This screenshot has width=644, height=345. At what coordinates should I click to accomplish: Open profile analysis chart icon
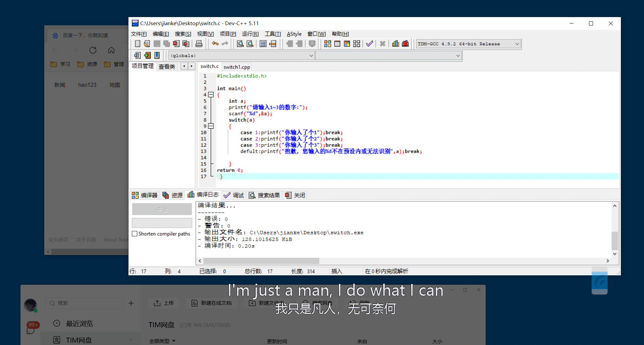[396, 44]
